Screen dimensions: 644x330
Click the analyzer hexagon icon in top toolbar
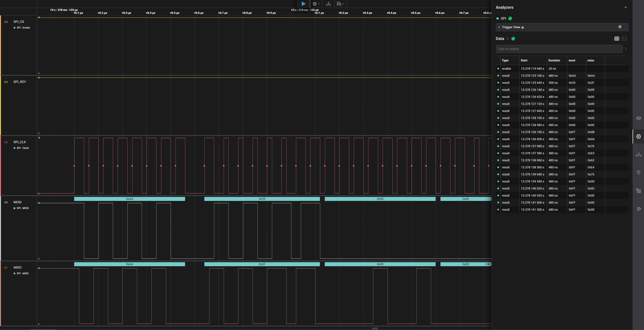coord(315,4)
